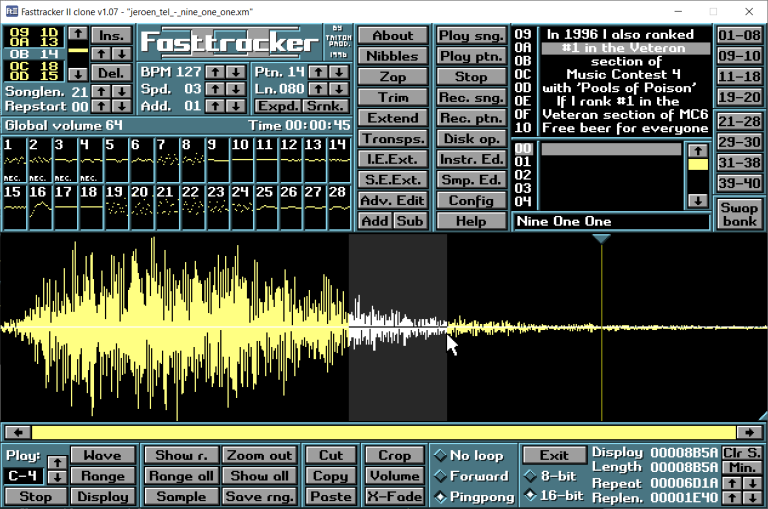Screen dimensions: 768x509
Task: Toggle channel 22 scope
Action: pos(192,207)
